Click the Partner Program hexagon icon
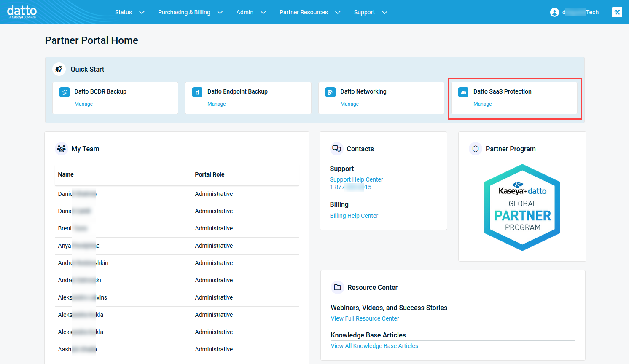 476,149
